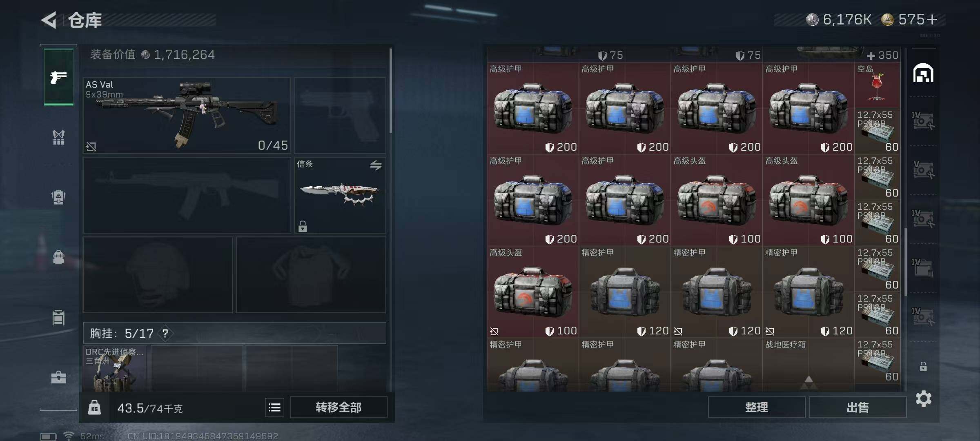Select the backpack category icon in left sidebar
Viewport: 980px width, 441px height.
58,257
